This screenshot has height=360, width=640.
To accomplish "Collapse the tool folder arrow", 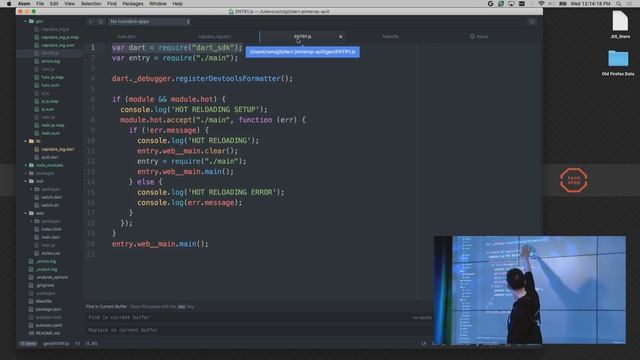I will pyautogui.click(x=25, y=181).
